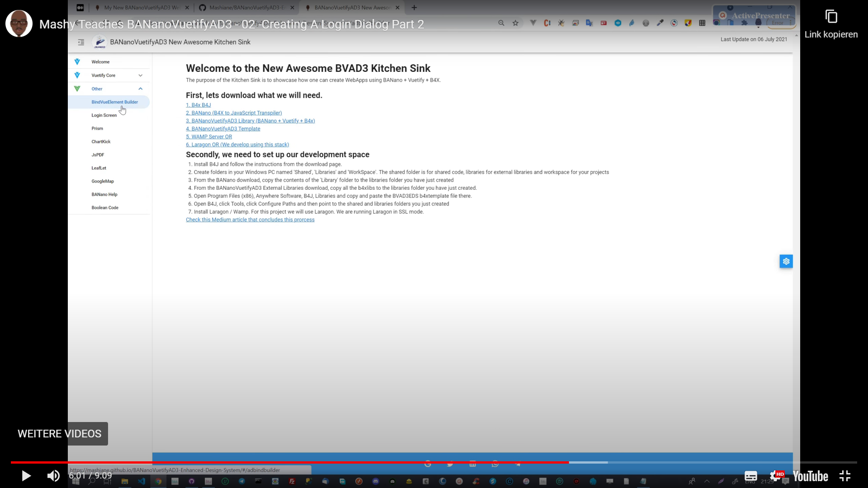Click the Link kopieren button
The image size is (868, 488).
(832, 23)
